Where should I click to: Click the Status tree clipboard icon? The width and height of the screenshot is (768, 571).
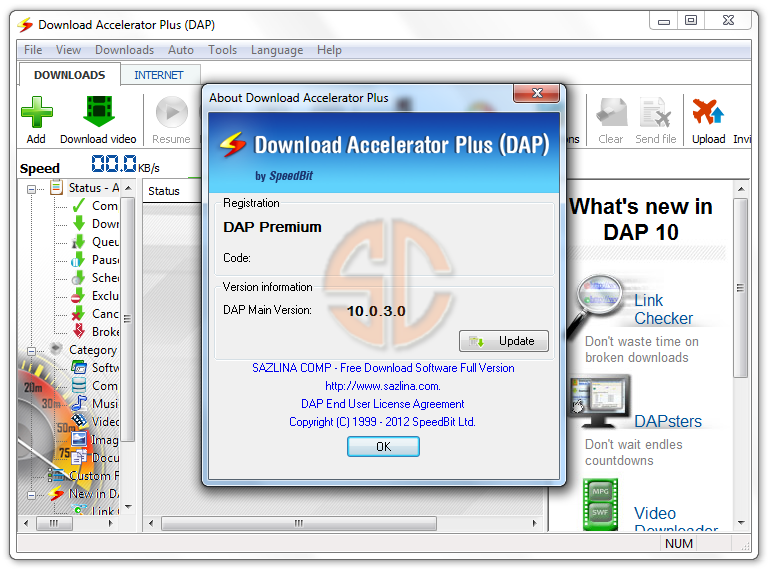(57, 188)
